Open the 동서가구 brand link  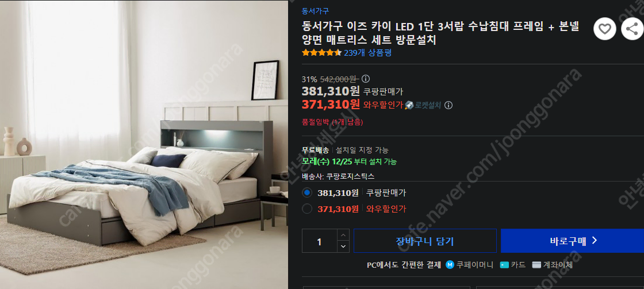315,11
